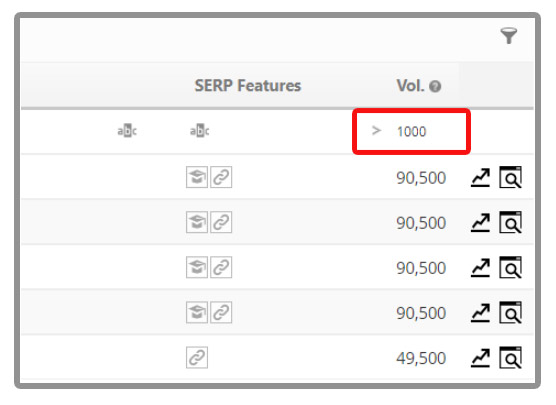
Task: Click the volume filter field showing 1000
Action: [411, 132]
